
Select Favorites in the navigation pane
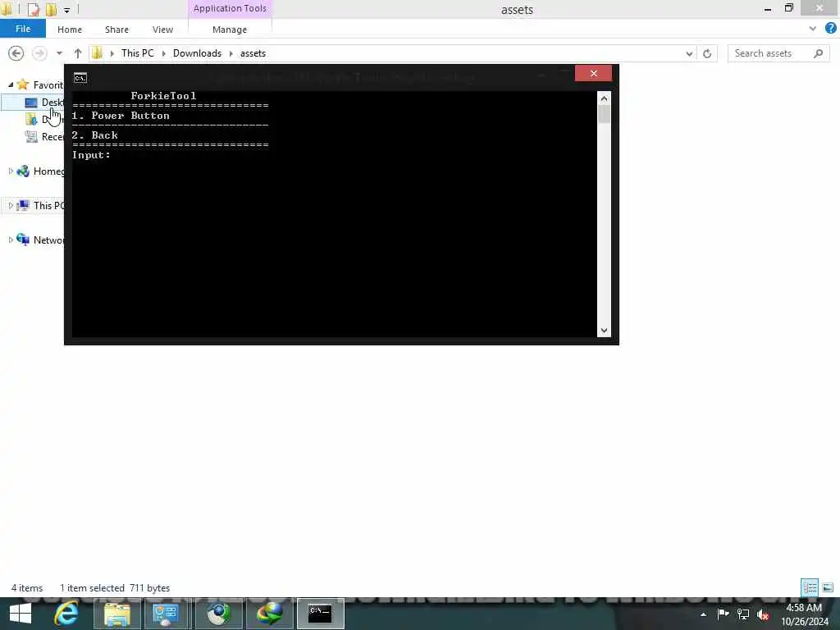coord(48,84)
